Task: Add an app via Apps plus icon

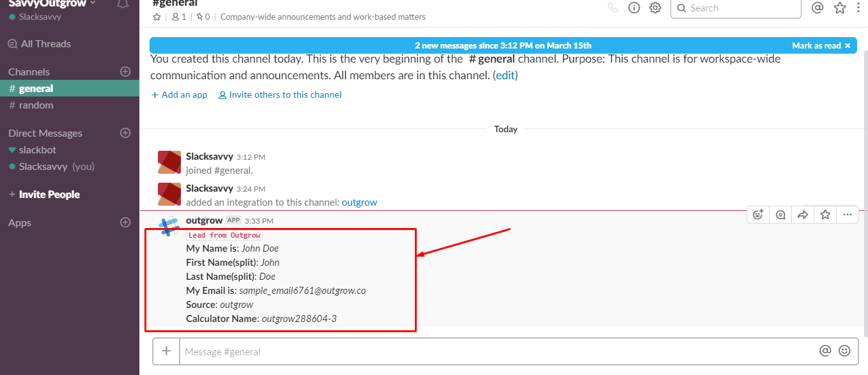Action: 125,222
